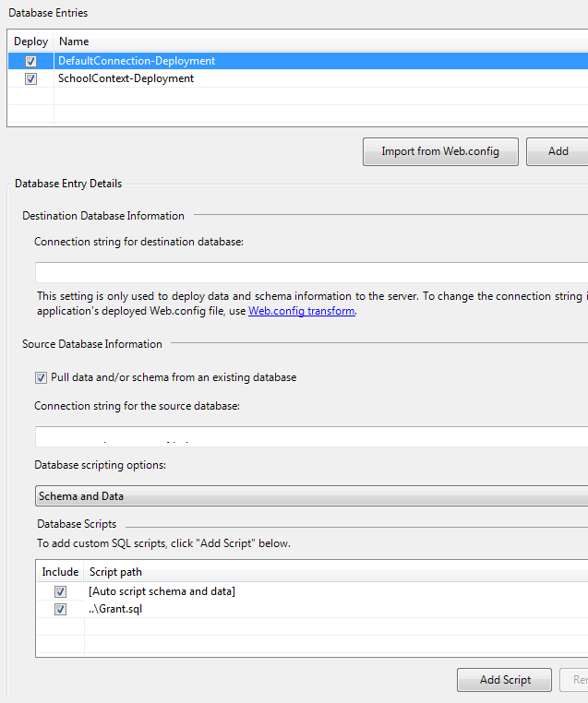Click source database connection string field
Image resolution: width=588 pixels, height=703 pixels.
311,436
